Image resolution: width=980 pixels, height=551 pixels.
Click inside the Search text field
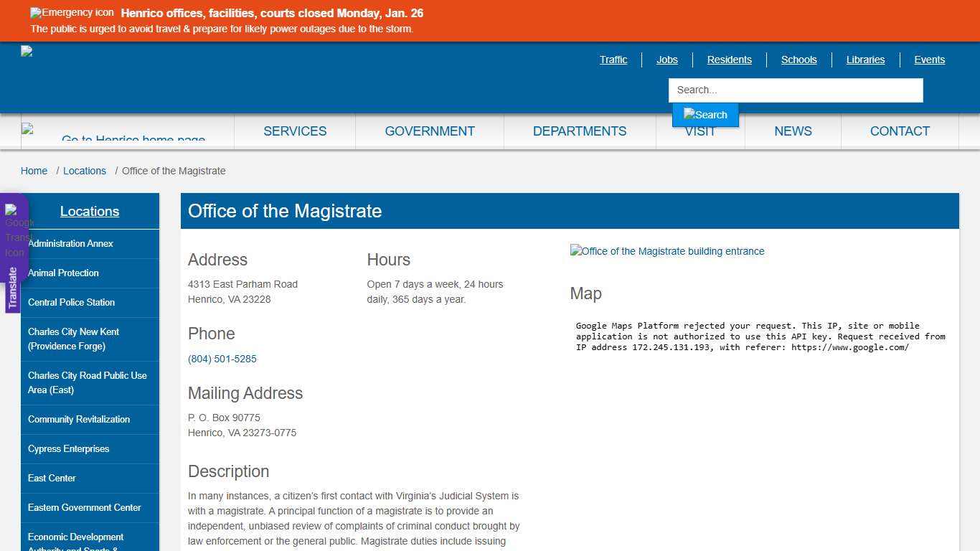coord(795,90)
